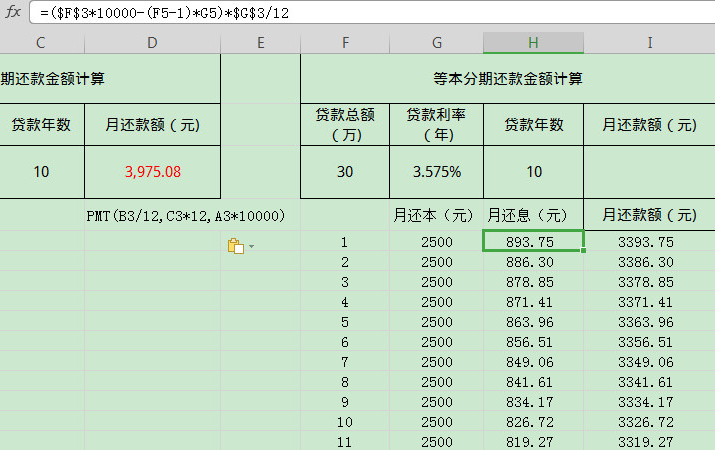Select loan total cell showing 30
Image resolution: width=715 pixels, height=450 pixels.
point(345,172)
